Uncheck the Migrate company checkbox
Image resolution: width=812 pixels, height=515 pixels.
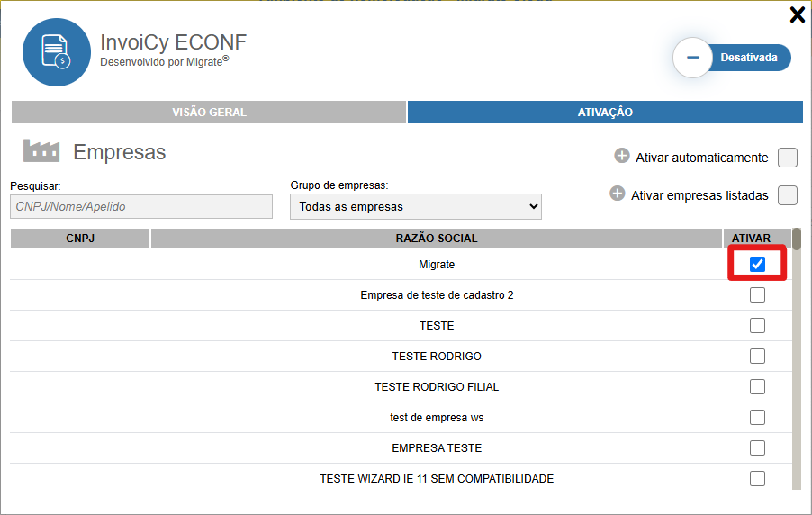pos(757,265)
